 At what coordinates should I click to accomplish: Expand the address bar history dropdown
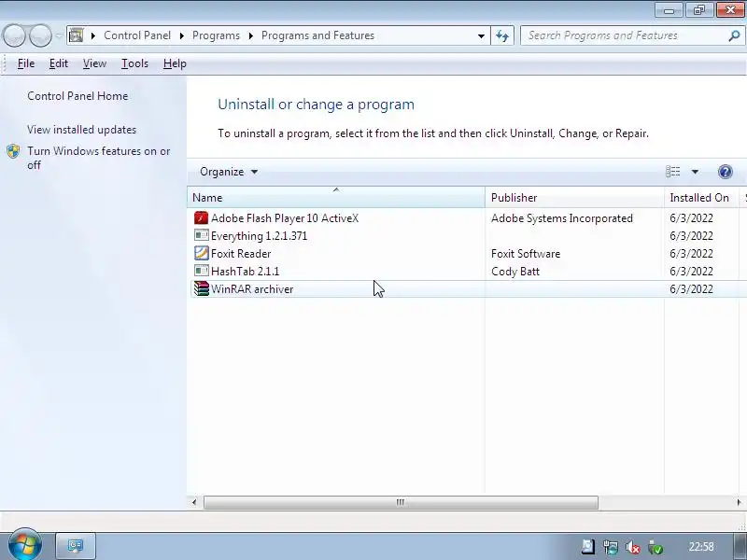click(481, 35)
